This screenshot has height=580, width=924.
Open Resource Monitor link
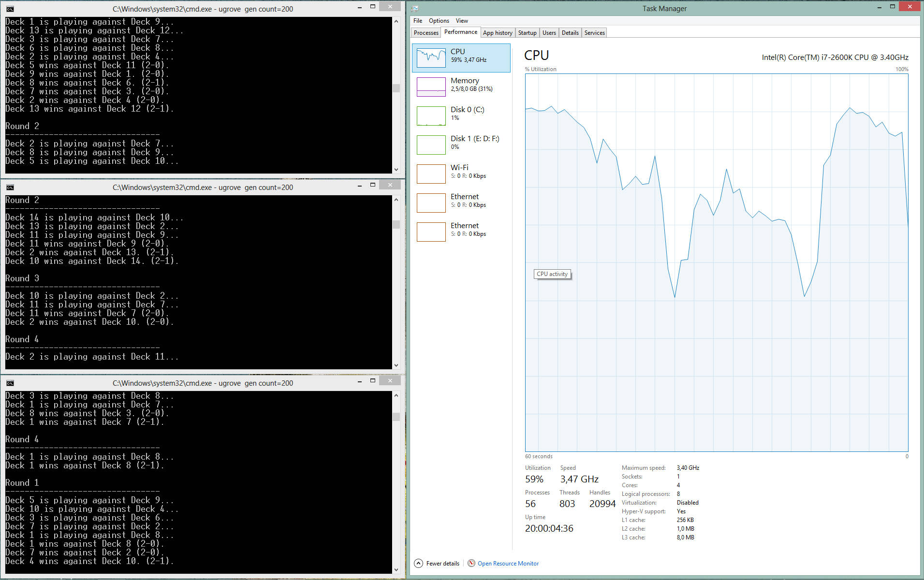pos(508,564)
